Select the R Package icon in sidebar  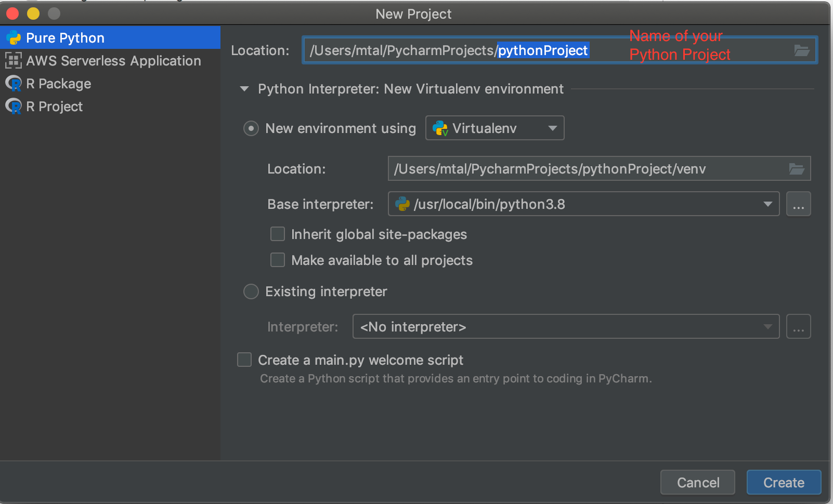[x=13, y=83]
